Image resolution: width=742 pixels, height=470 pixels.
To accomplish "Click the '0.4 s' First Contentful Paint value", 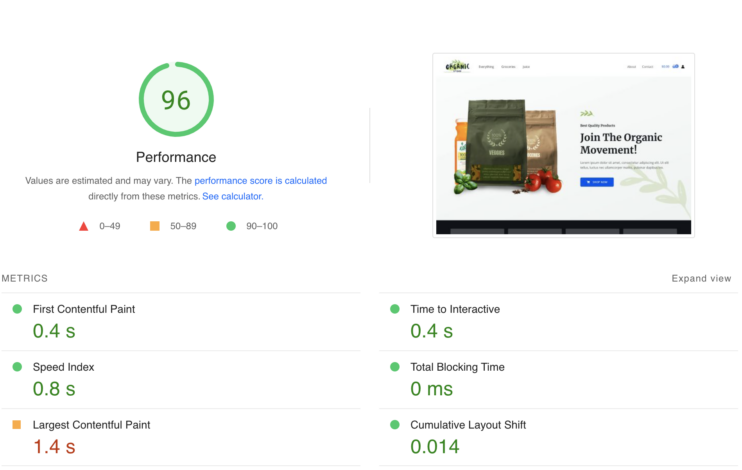I will [54, 331].
